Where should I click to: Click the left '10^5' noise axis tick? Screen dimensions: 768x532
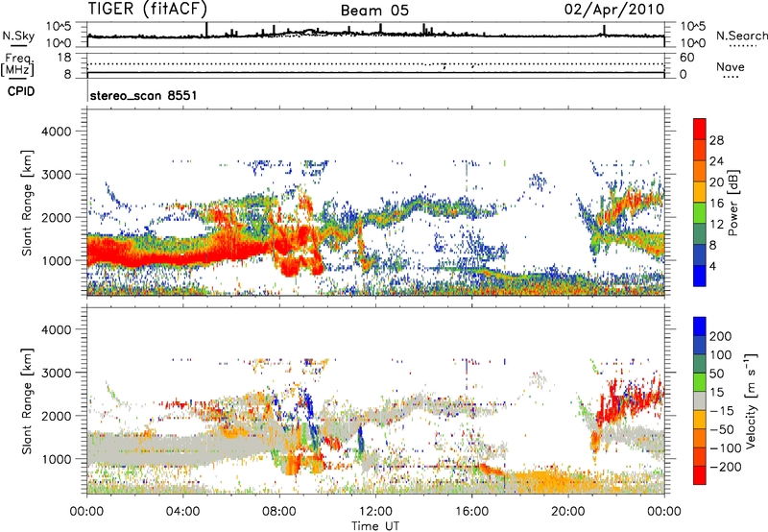[59, 26]
